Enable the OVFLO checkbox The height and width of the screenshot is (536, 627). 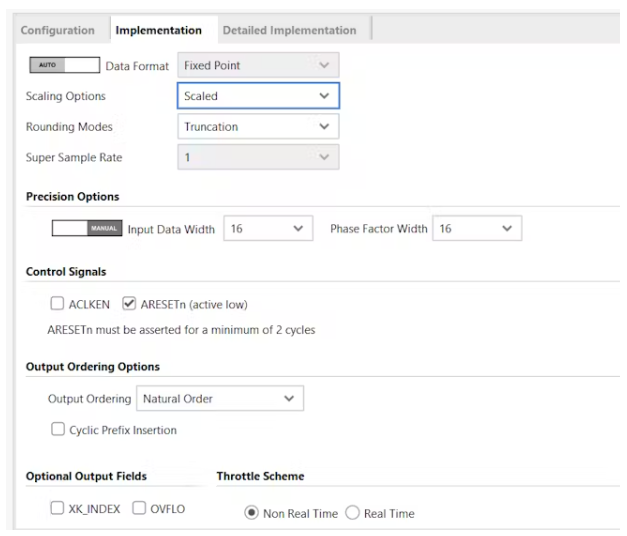(140, 509)
